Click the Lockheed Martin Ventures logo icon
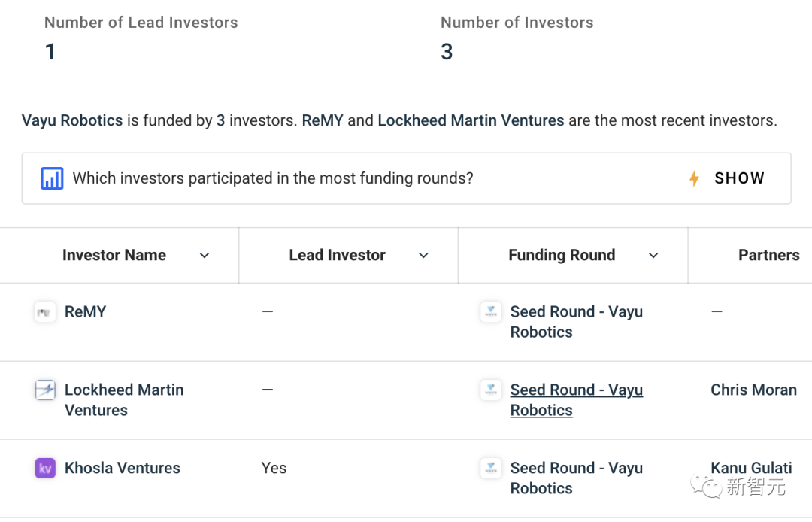 click(45, 390)
